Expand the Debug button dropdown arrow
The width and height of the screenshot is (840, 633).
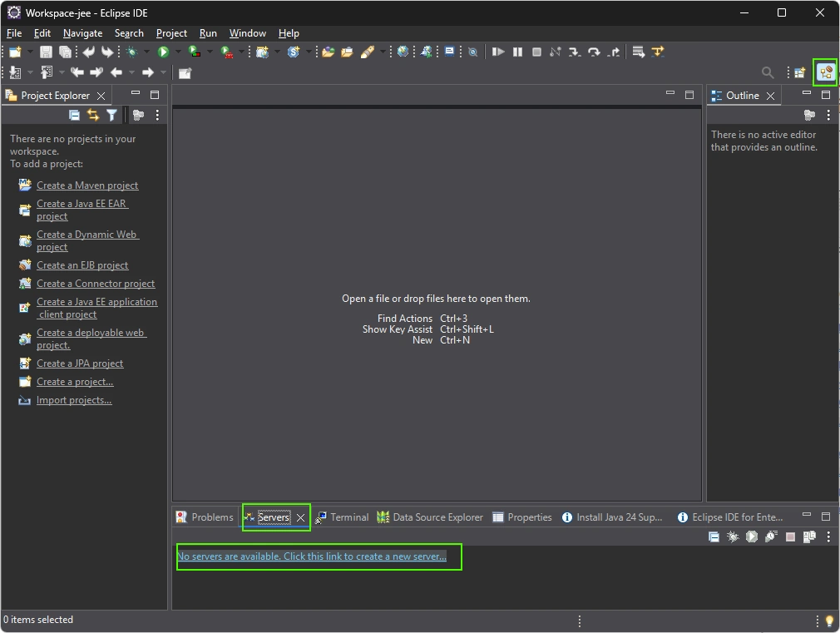tap(146, 52)
